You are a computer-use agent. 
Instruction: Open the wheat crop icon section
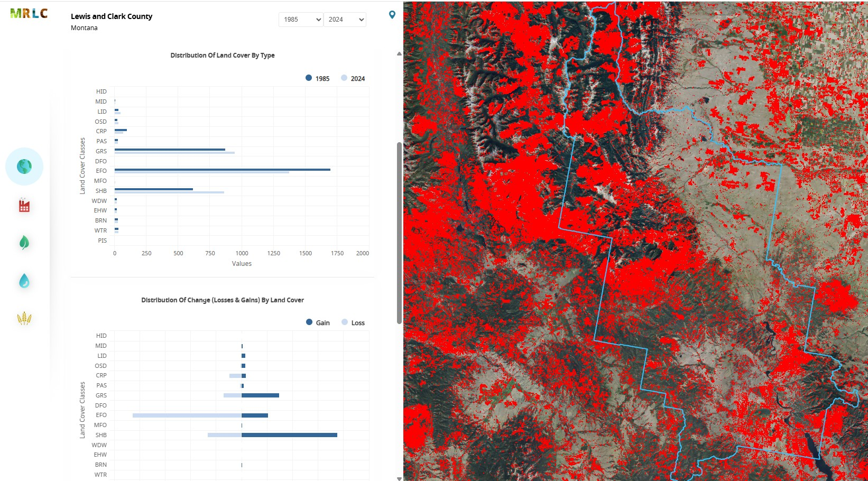tap(24, 318)
